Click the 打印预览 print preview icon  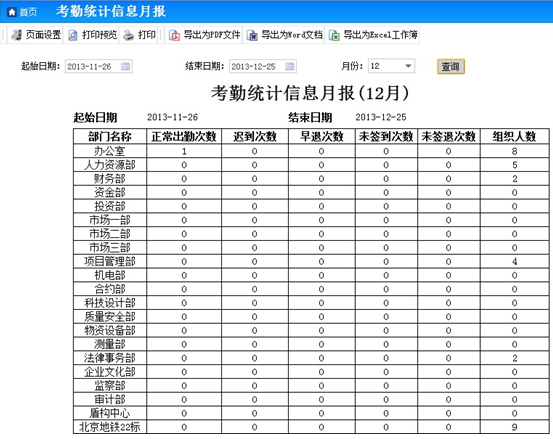point(73,35)
